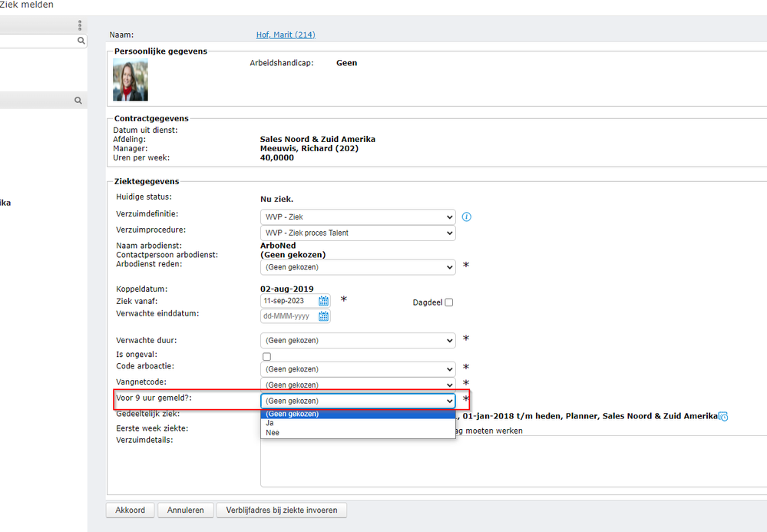The width and height of the screenshot is (767, 532).
Task: Open calendar picker for Ziek vanaf
Action: click(324, 301)
